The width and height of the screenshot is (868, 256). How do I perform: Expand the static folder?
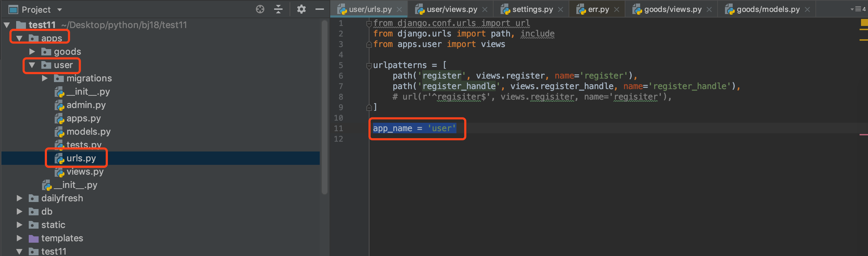pos(19,225)
